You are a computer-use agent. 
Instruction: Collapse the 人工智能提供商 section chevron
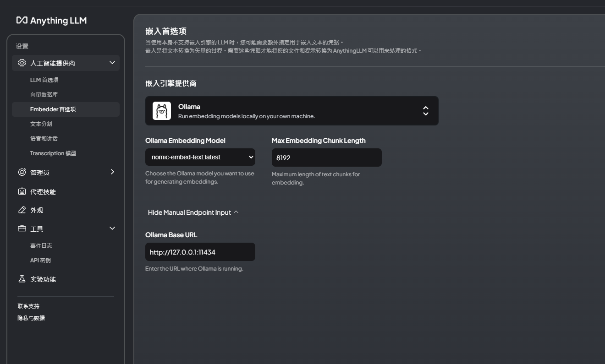112,63
